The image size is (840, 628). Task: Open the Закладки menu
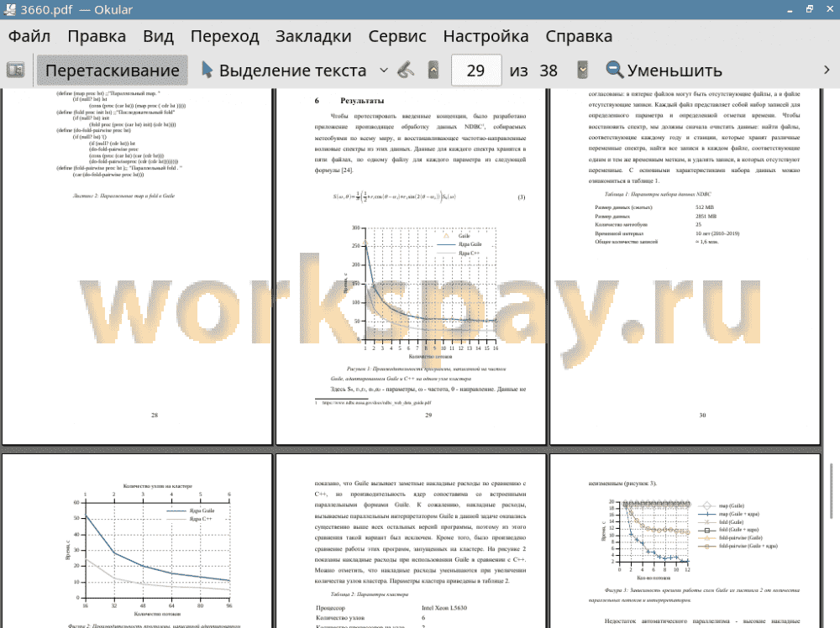pyautogui.click(x=313, y=36)
